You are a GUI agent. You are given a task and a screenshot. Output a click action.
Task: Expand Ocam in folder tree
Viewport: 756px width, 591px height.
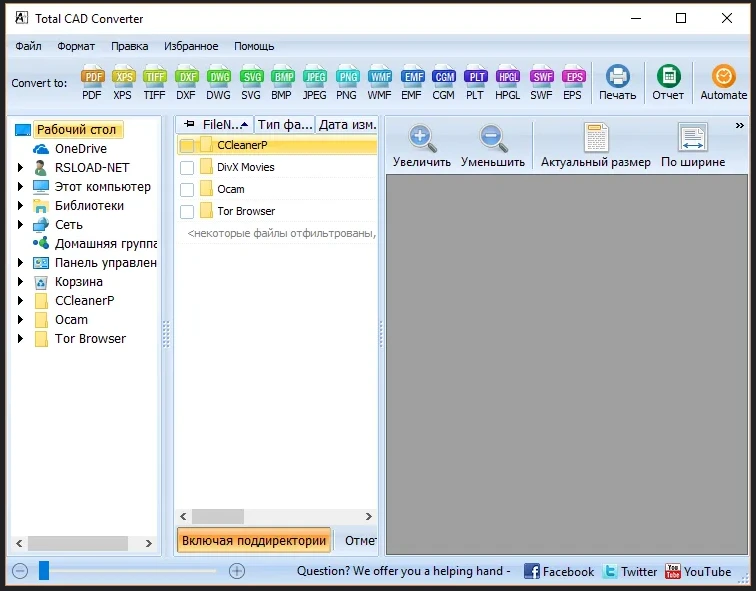20,320
